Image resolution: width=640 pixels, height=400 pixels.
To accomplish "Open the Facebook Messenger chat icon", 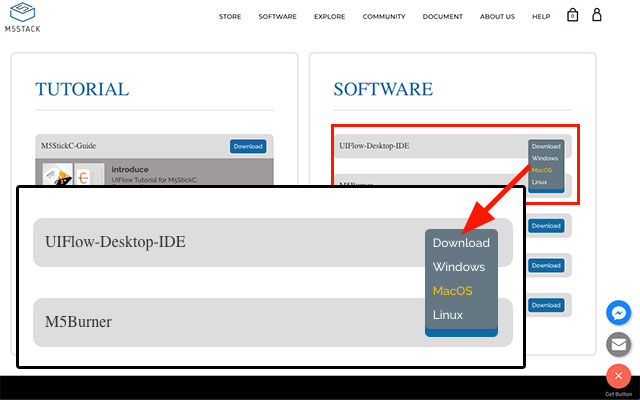I will pos(619,313).
